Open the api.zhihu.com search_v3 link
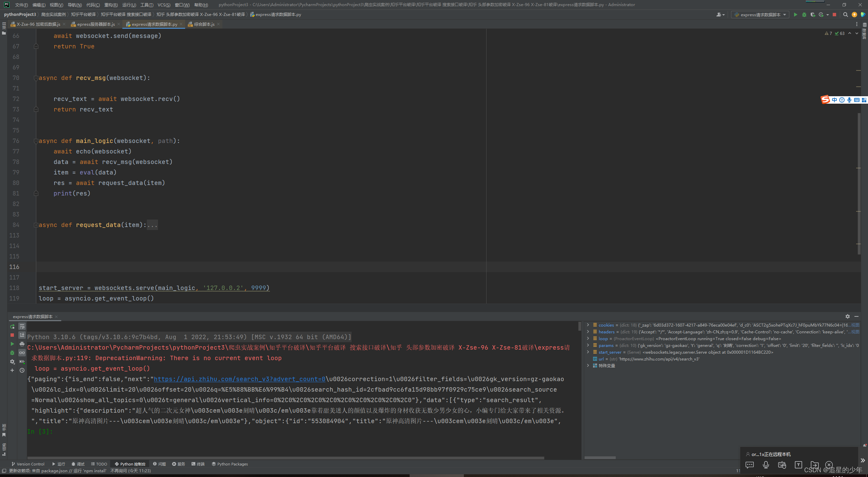Screen dimensions: 868x477 pos(239,379)
